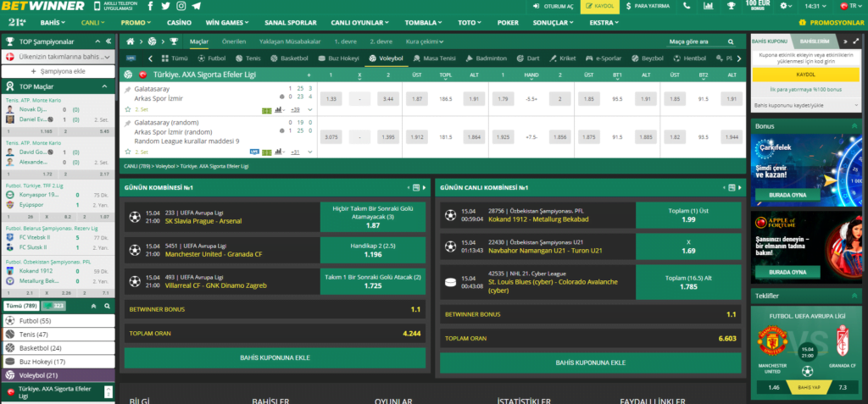Open the Akıllı Telefon Uygulaması mobile icon
The image size is (868, 404).
tap(97, 6)
